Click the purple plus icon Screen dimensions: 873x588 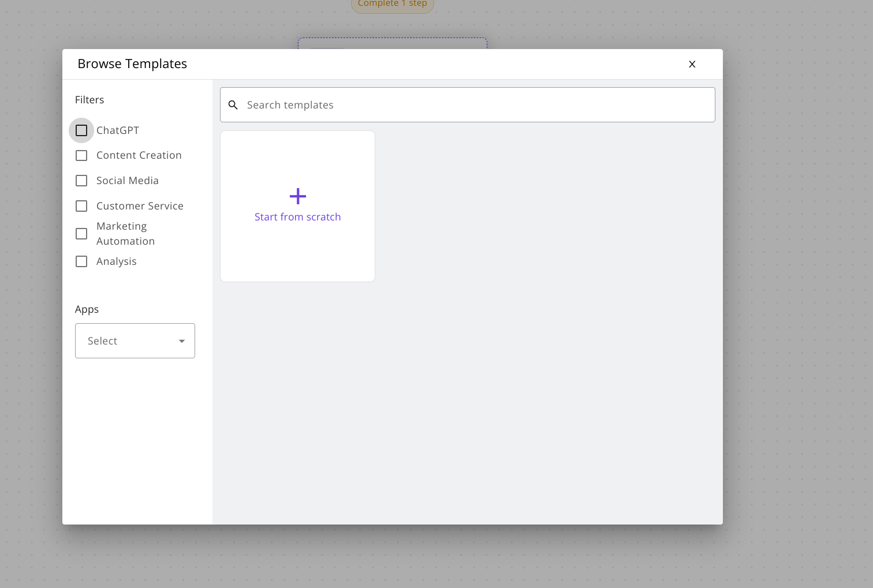click(297, 196)
